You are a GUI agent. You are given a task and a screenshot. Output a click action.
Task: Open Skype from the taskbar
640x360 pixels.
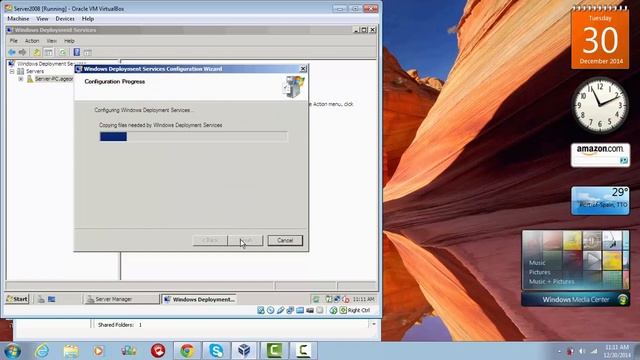point(216,351)
